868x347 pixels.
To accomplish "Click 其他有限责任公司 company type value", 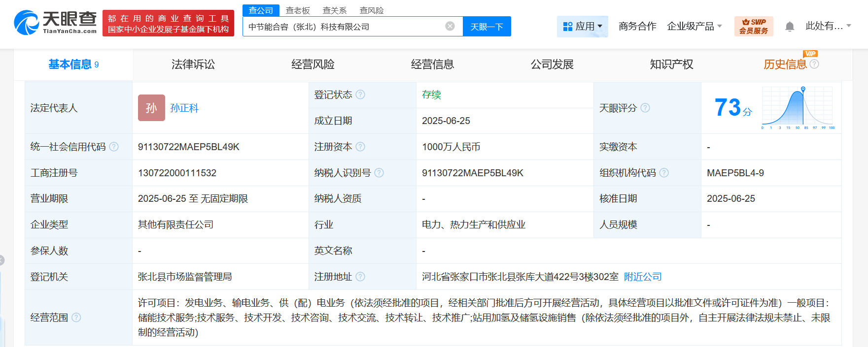I will pyautogui.click(x=175, y=224).
